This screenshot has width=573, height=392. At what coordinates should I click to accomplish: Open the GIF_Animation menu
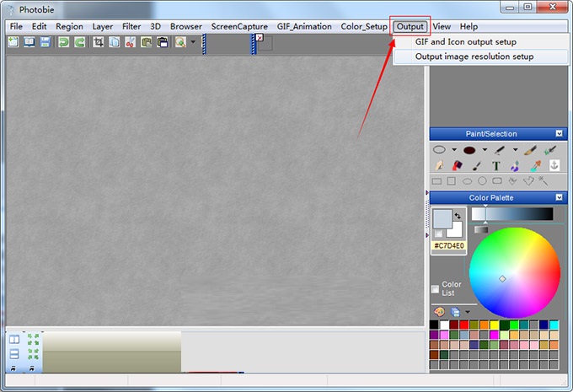click(x=304, y=26)
